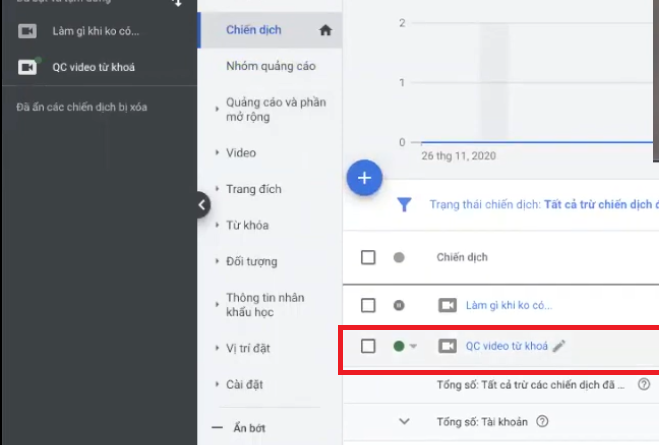Check the Làm gì khi ko có campaign row
The height and width of the screenshot is (445, 659).
pos(368,305)
